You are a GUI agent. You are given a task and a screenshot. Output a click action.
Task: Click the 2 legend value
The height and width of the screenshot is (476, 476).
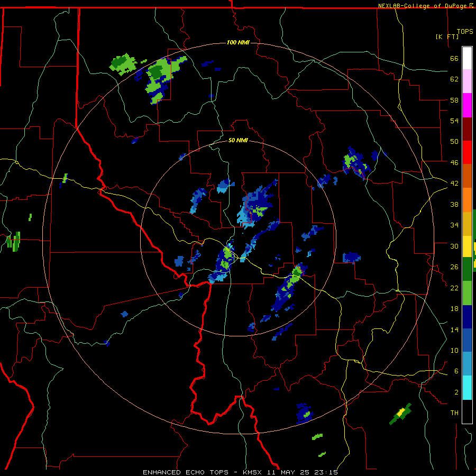click(456, 392)
